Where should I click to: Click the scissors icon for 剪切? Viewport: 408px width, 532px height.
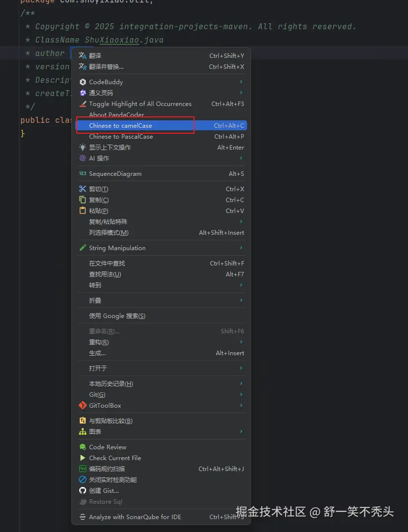pyautogui.click(x=83, y=189)
